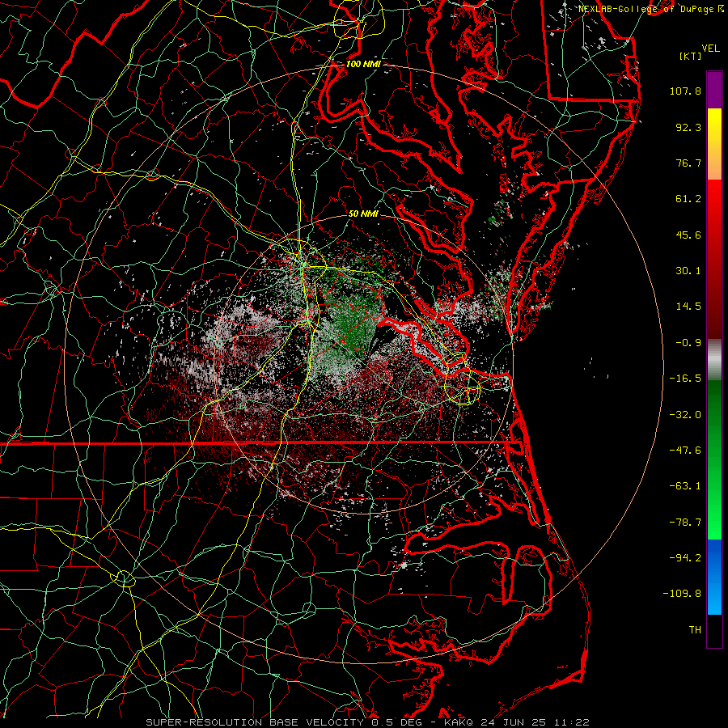Click the 107.8 scale value
Image resolution: width=728 pixels, height=728 pixels.
[x=685, y=91]
